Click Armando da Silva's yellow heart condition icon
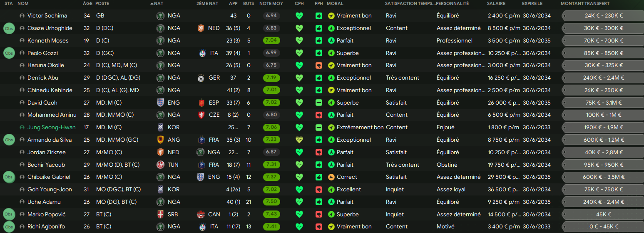 click(299, 140)
